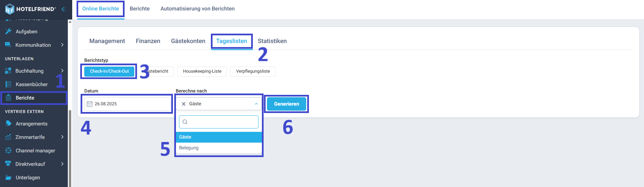Screen dimensions: 644x187
Task: Focus the dropdown search input field
Action: coord(219,122)
